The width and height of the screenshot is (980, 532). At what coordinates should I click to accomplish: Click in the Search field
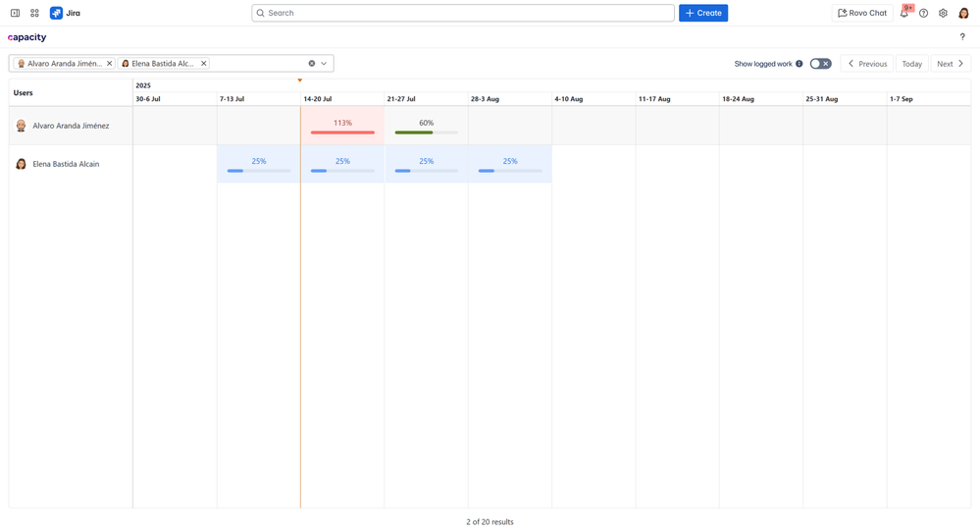pos(463,13)
